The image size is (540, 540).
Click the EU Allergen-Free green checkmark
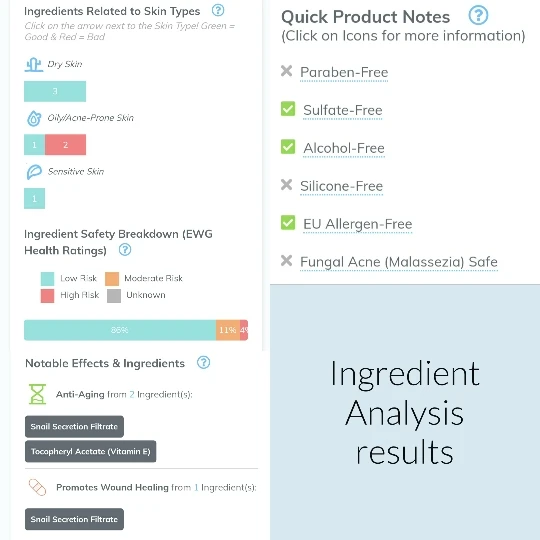pos(288,222)
